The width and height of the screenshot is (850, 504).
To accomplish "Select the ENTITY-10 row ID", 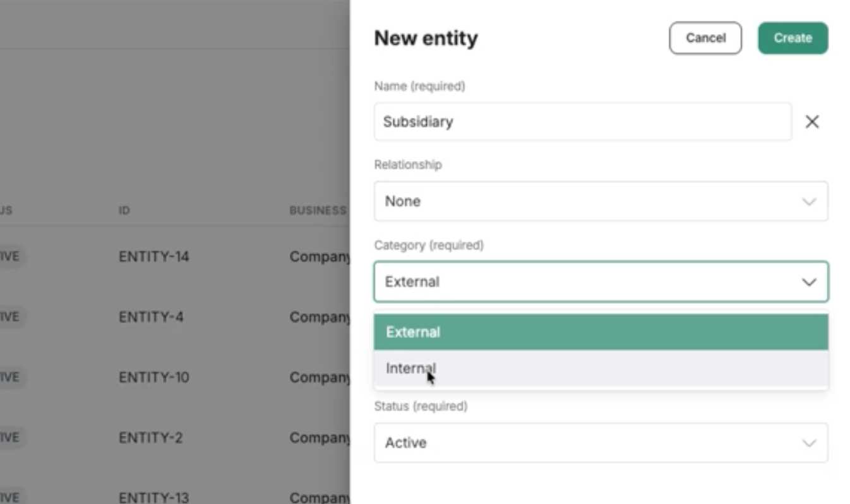I will coord(153,377).
